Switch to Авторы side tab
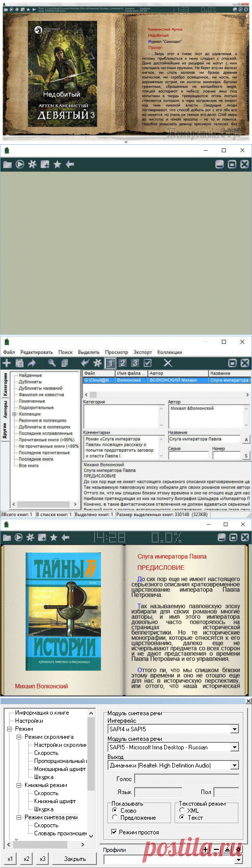This screenshot has height=868, width=252. click(x=6, y=409)
